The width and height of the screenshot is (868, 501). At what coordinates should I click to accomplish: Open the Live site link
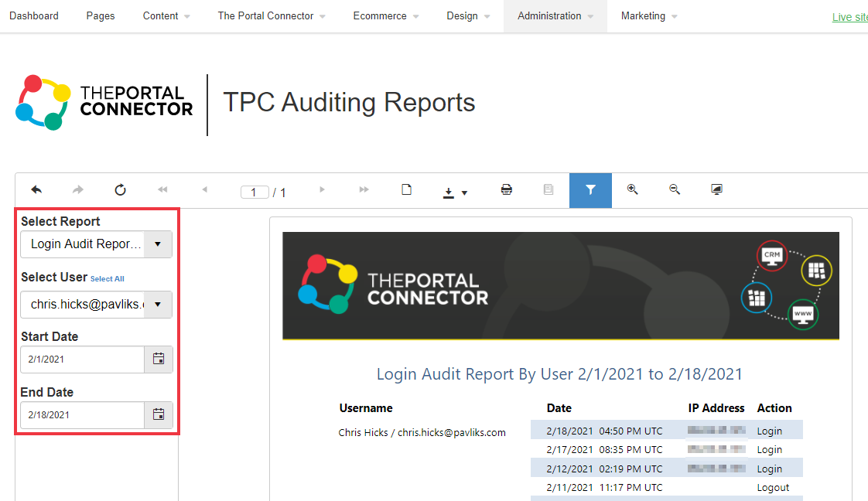point(849,17)
